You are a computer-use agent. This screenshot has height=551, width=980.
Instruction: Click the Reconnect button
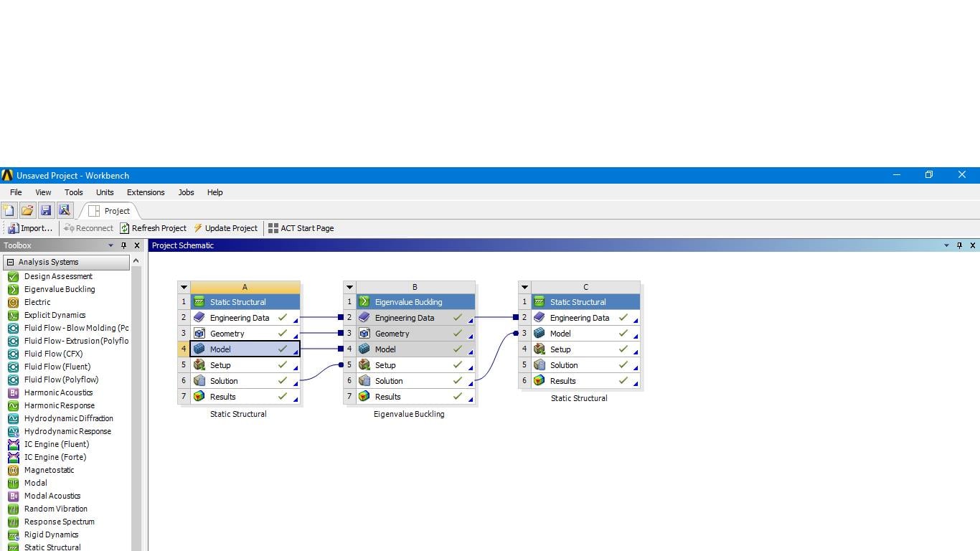click(x=88, y=228)
